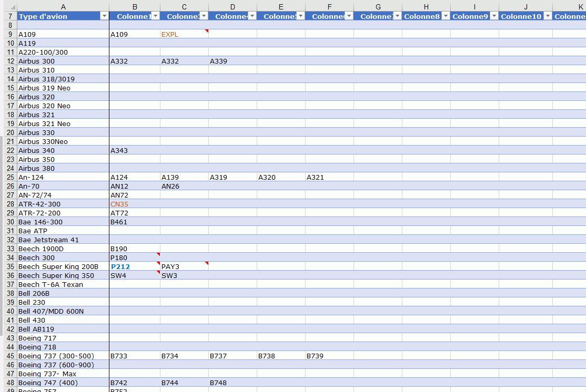This screenshot has height=392, width=586.
Task: Select row 35 header
Action: 10,266
